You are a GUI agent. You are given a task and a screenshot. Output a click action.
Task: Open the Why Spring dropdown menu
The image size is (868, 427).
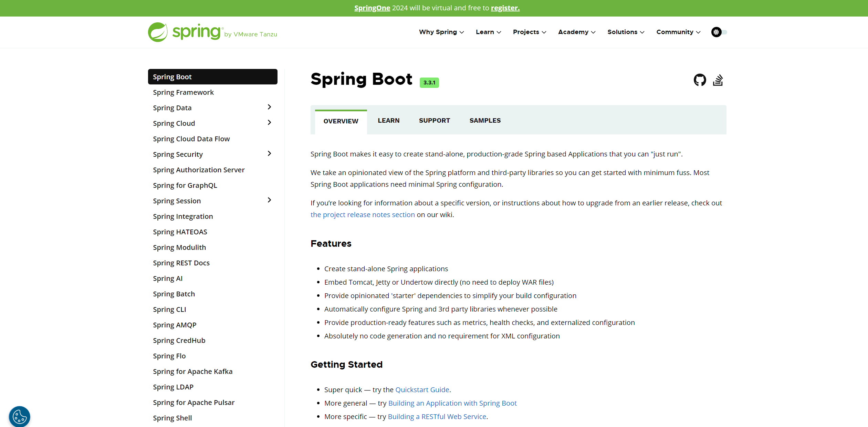click(441, 32)
